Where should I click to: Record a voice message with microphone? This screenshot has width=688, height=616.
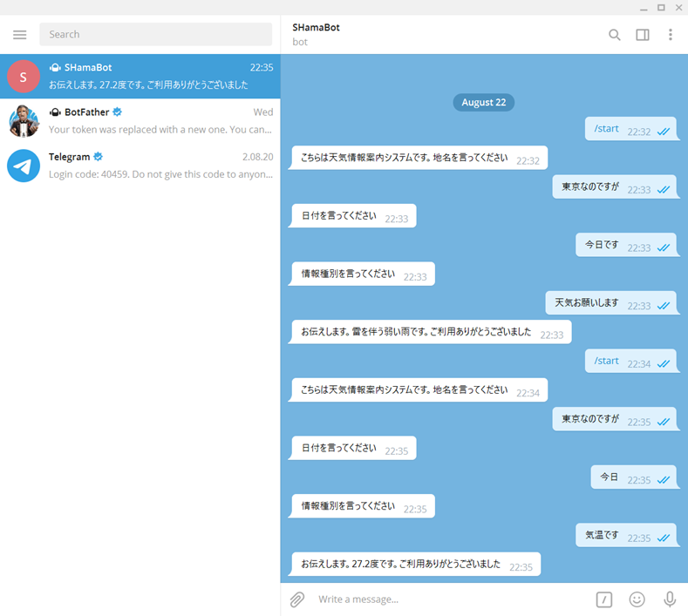[x=670, y=599]
